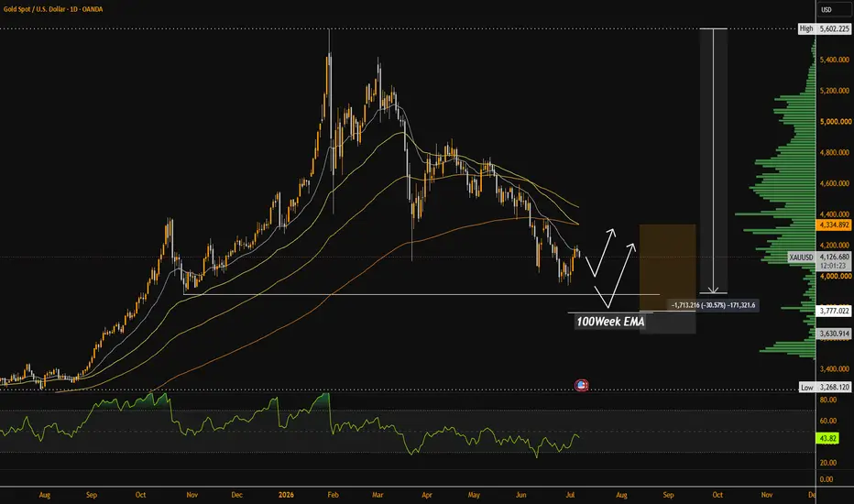
Task: Click the RSI 0.00 axis label
Action: 827,479
